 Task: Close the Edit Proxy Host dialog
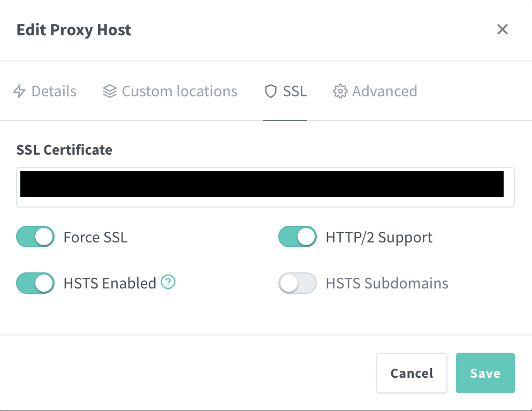502,29
